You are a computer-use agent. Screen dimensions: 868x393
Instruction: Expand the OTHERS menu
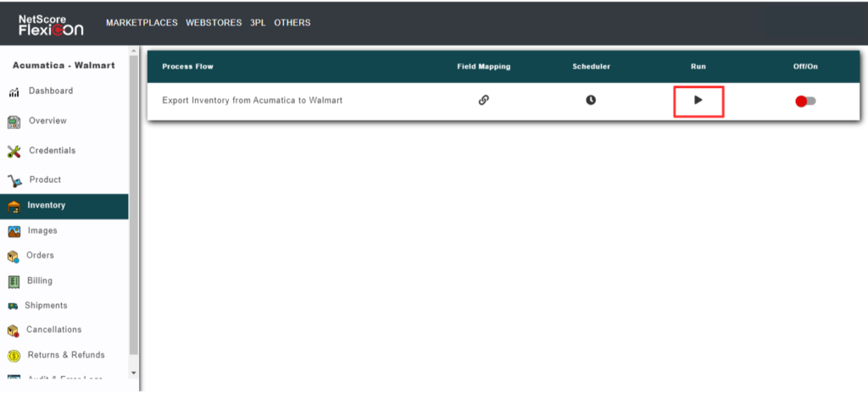coord(292,23)
